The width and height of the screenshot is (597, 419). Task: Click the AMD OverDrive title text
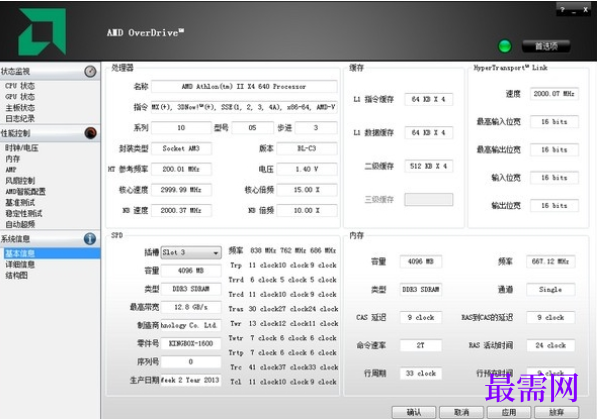(145, 33)
